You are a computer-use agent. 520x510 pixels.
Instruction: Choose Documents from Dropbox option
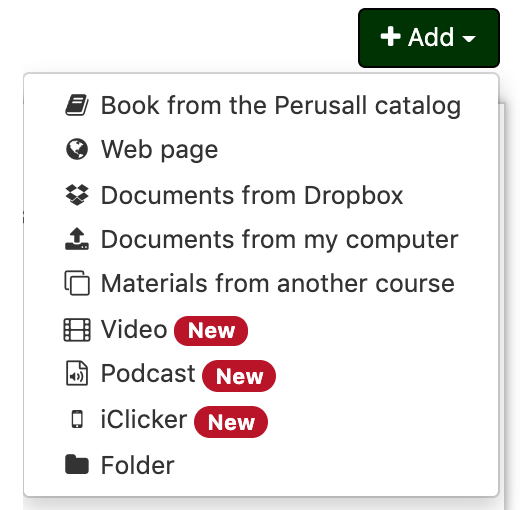[x=252, y=195]
